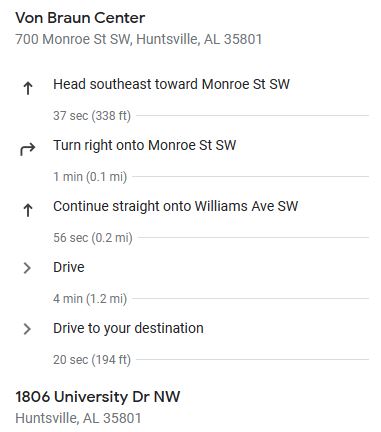Click the straight arrow icon beside Head southeast
The height and width of the screenshot is (432, 381).
(x=28, y=88)
